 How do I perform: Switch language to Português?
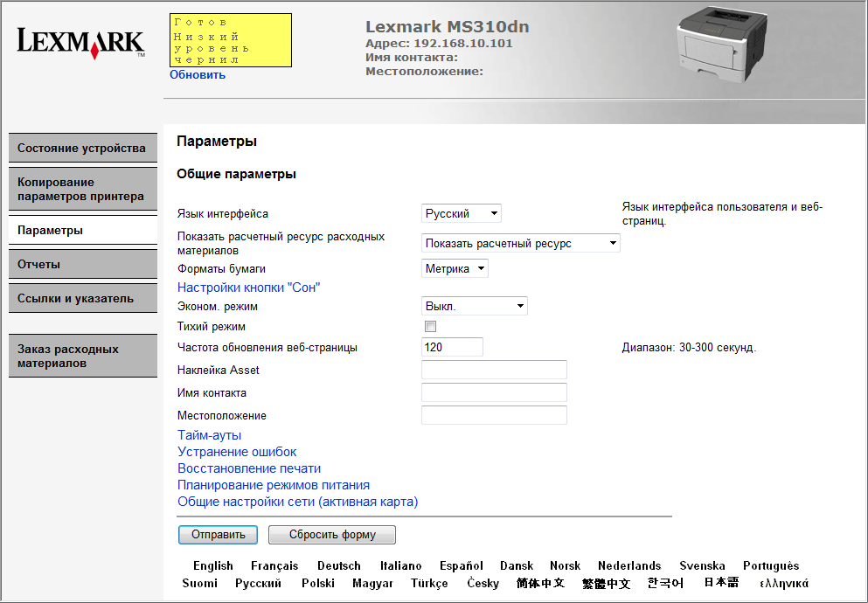coord(771,565)
